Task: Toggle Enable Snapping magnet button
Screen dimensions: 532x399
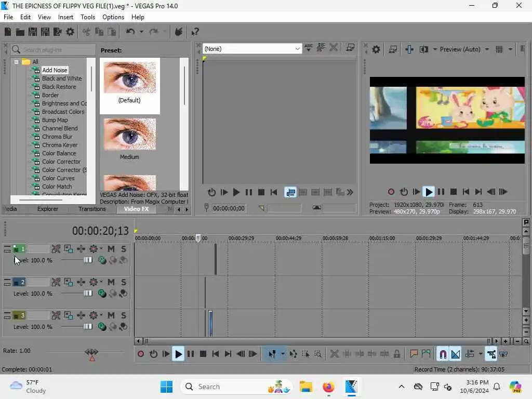Action: [x=443, y=354]
